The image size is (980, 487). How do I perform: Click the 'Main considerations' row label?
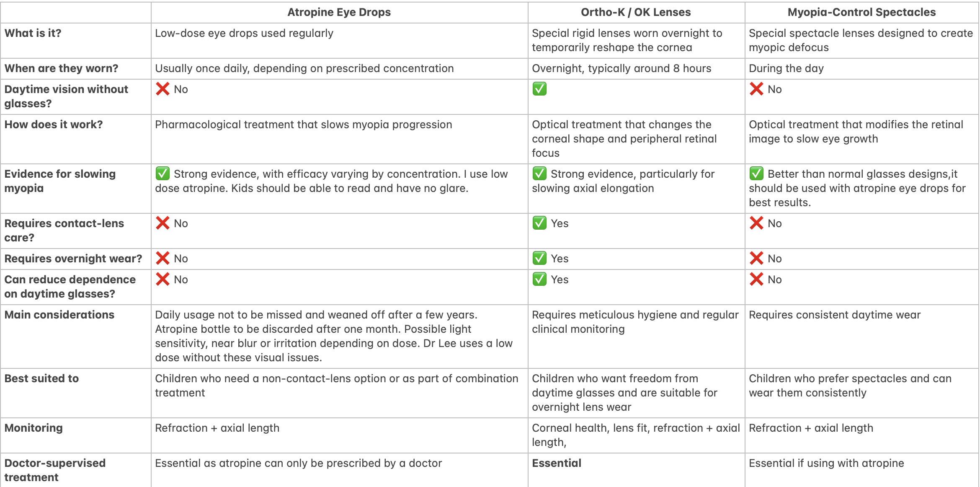click(x=59, y=315)
